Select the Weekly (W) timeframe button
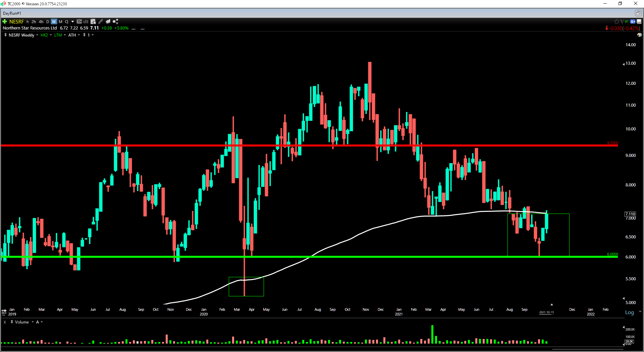Screen dimensions: 644x352 coord(54,21)
